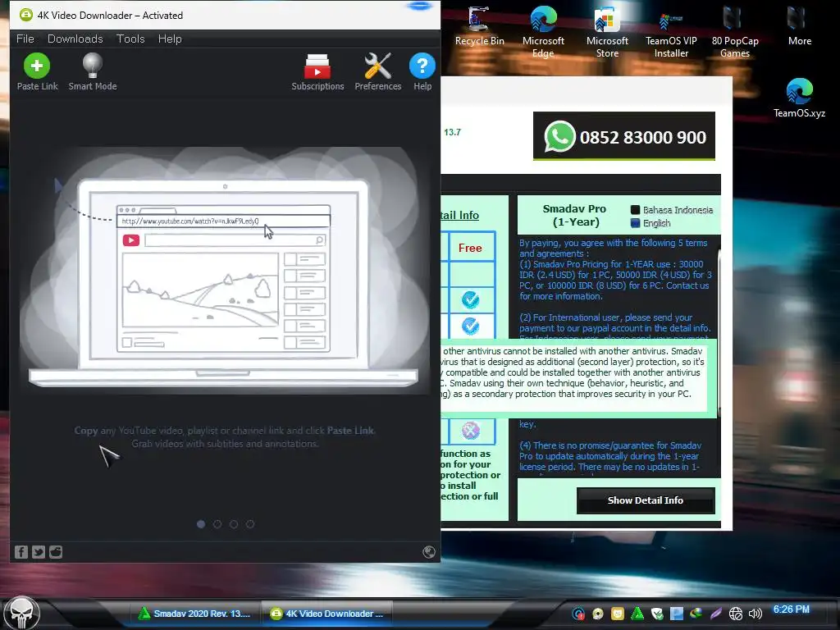Open TeamOS VIP Installer desktop icon
The image size is (840, 630).
671,32
